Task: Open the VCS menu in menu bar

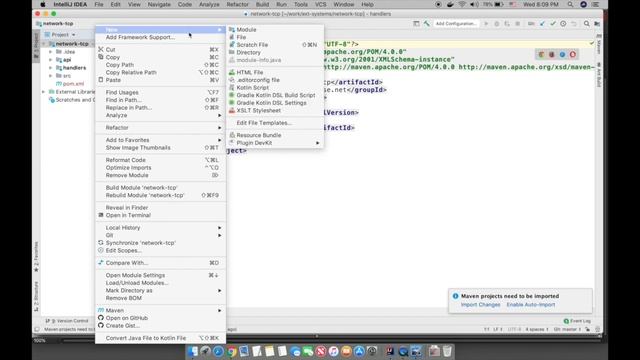Action: pyautogui.click(x=320, y=4)
